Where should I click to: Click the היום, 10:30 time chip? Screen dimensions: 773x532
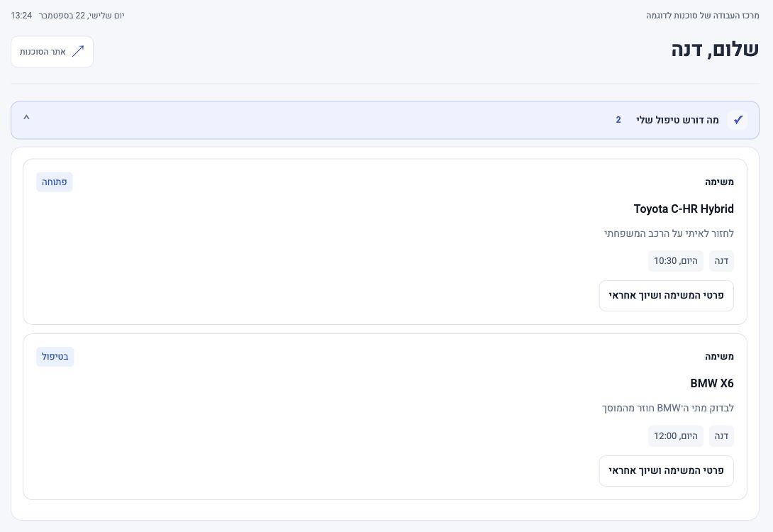(675, 261)
